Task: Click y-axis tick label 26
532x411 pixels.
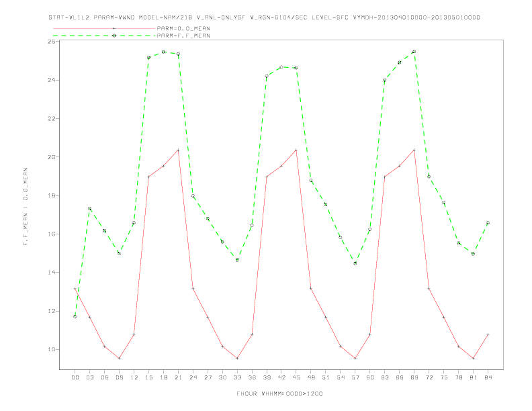Action: (52, 42)
